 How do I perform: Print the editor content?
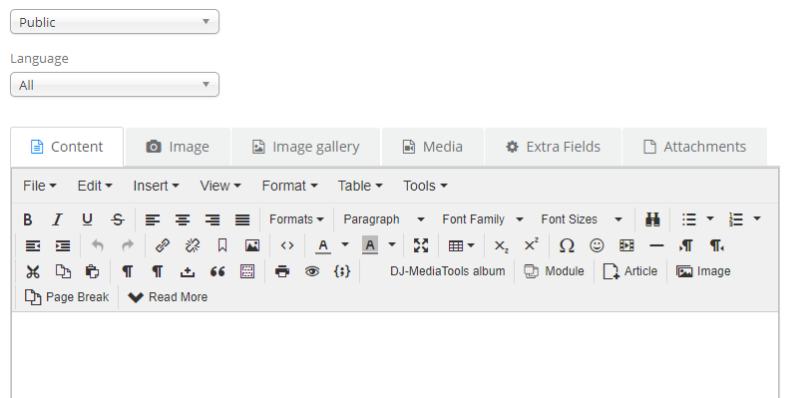[282, 271]
